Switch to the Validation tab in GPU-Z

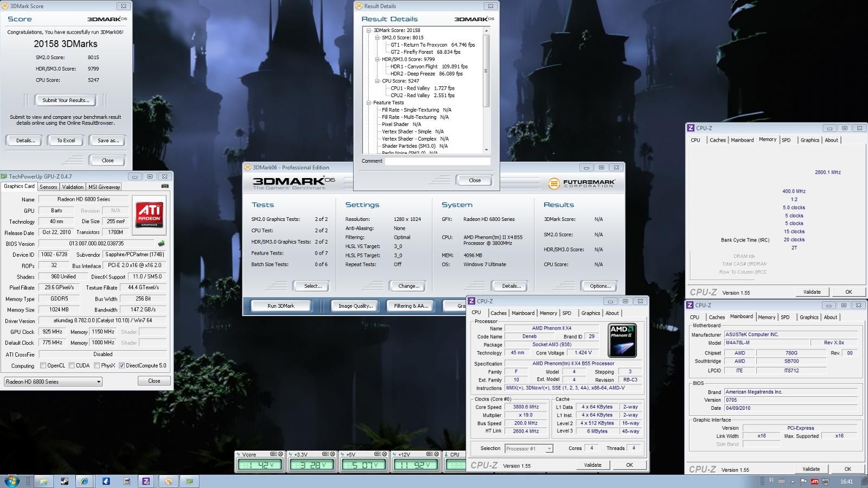(x=73, y=187)
